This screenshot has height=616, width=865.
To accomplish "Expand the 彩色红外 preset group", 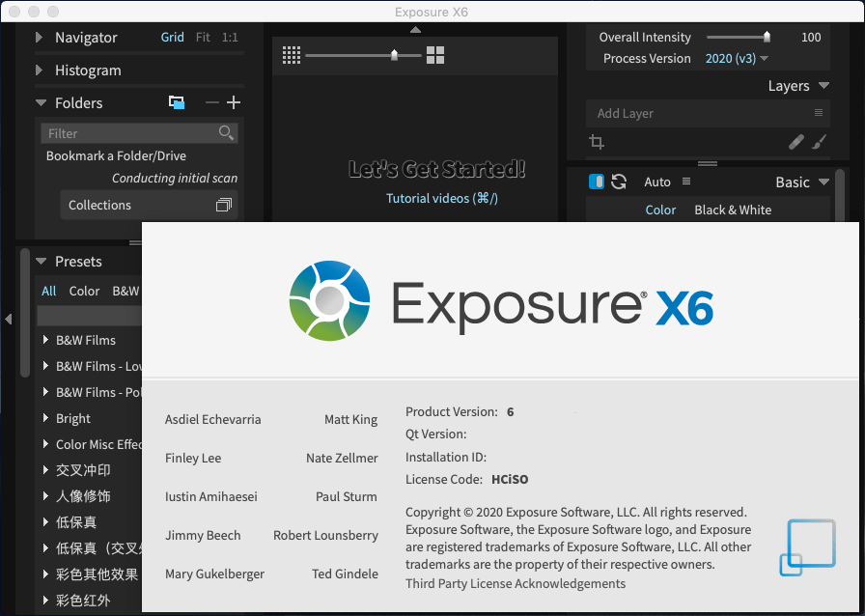I will click(46, 600).
